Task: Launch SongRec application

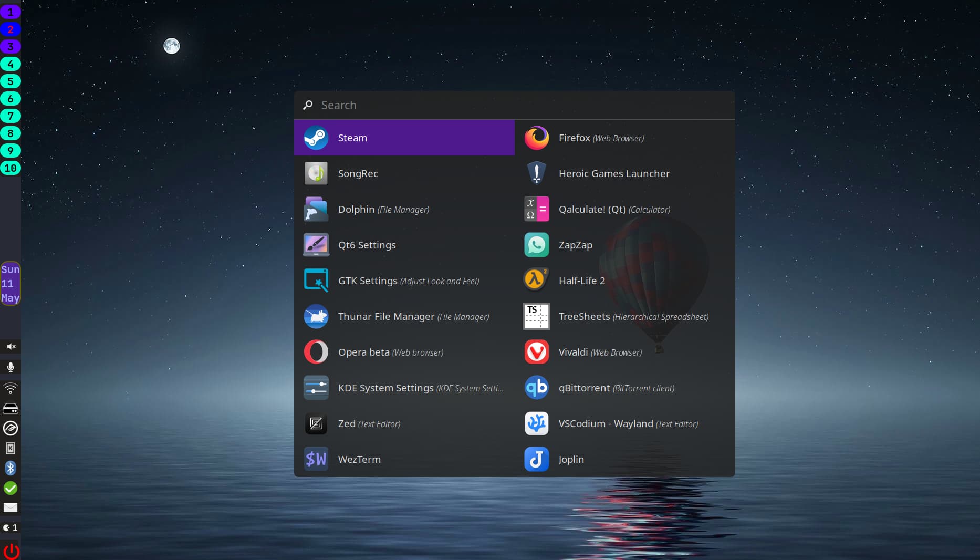Action: click(x=404, y=173)
